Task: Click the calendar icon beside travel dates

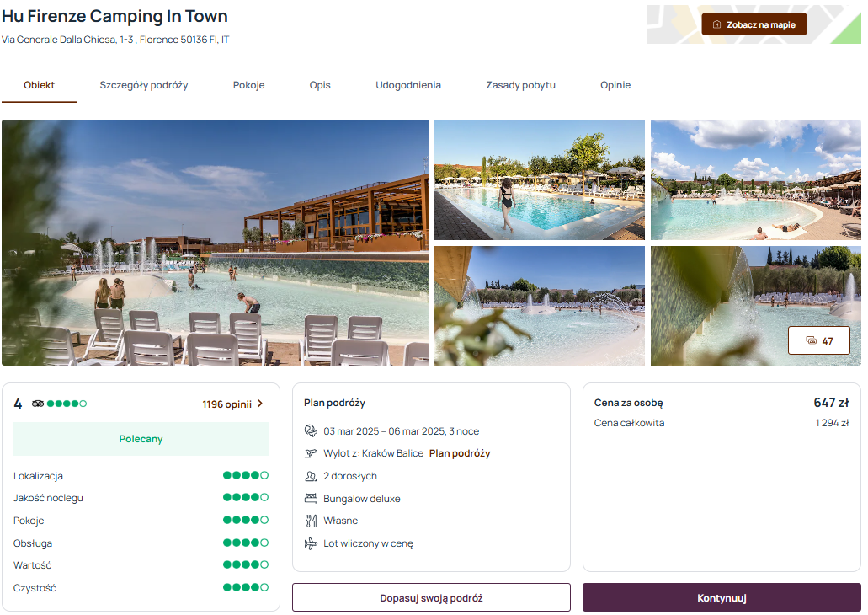Action: pyautogui.click(x=311, y=430)
